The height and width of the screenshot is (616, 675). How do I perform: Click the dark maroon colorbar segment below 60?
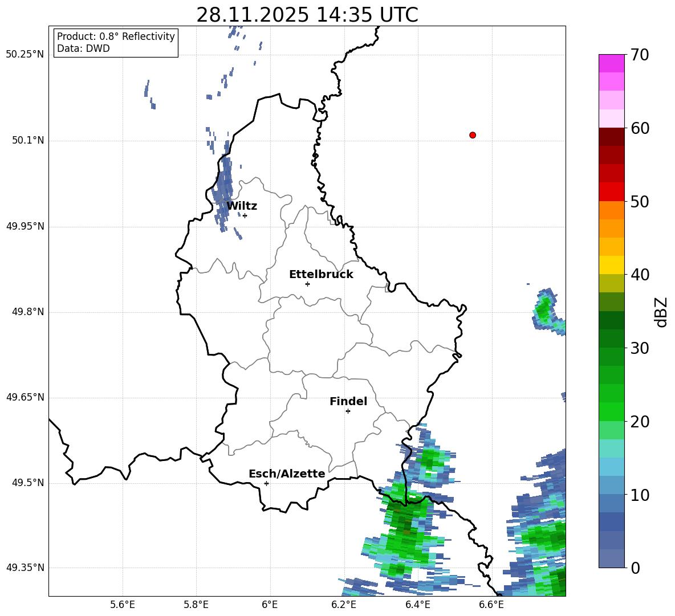pyautogui.click(x=611, y=137)
